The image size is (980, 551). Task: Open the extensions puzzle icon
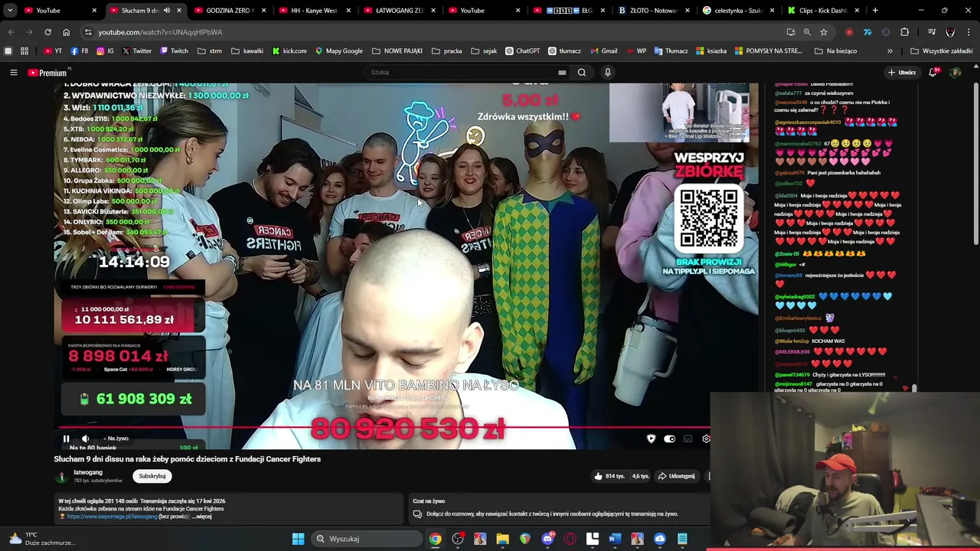pos(904,32)
